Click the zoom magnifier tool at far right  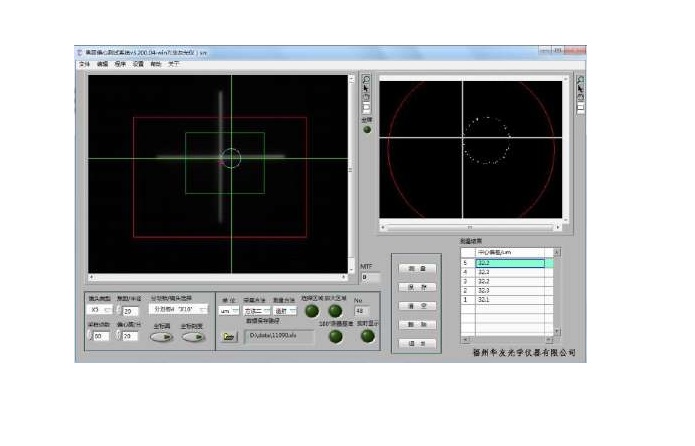(580, 79)
